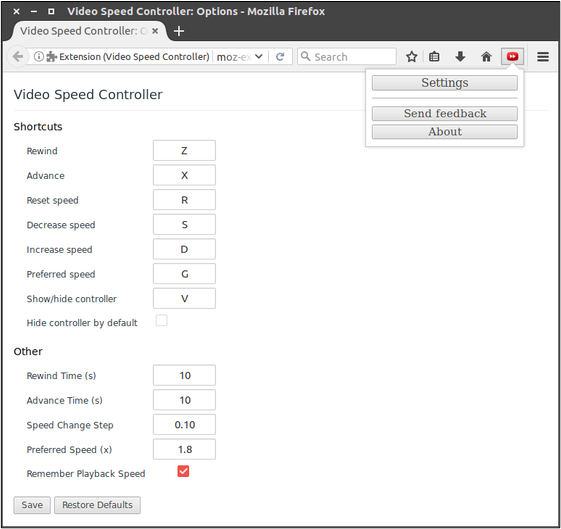This screenshot has width=561, height=529.
Task: Click the Back navigation arrow
Action: point(18,57)
